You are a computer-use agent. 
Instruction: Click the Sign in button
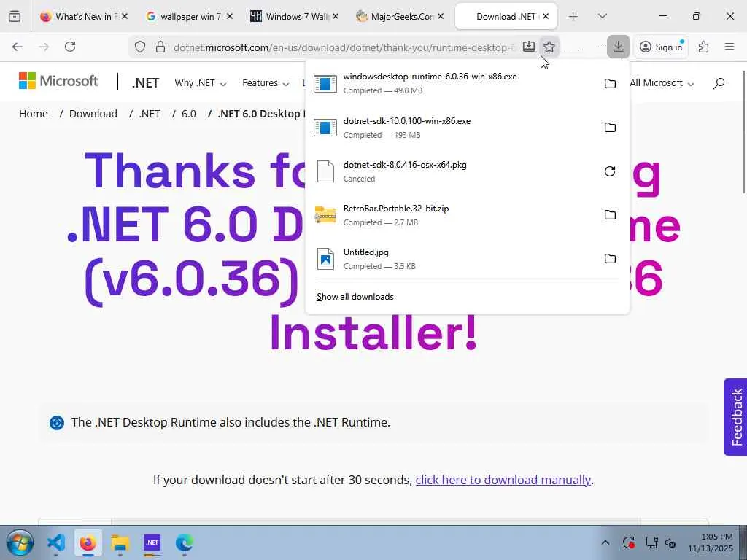(662, 47)
